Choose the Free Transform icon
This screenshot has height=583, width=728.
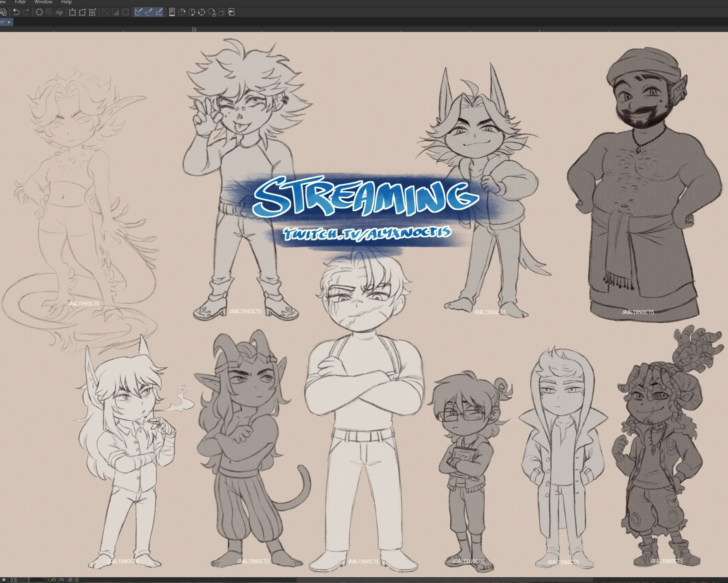click(x=82, y=12)
